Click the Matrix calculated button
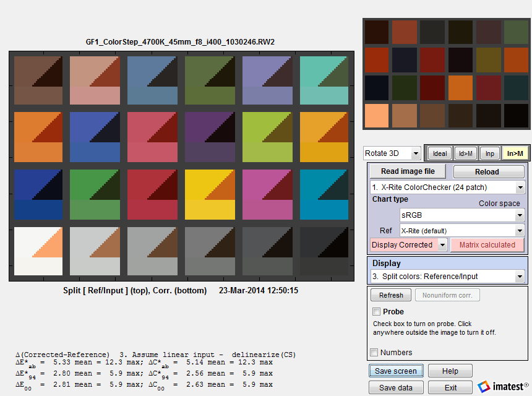Viewport: 532px width, 396px height. pyautogui.click(x=487, y=245)
